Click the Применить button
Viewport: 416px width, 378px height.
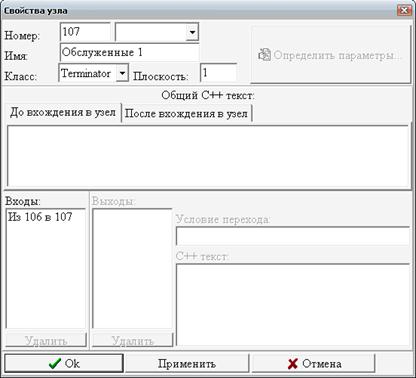click(x=187, y=363)
